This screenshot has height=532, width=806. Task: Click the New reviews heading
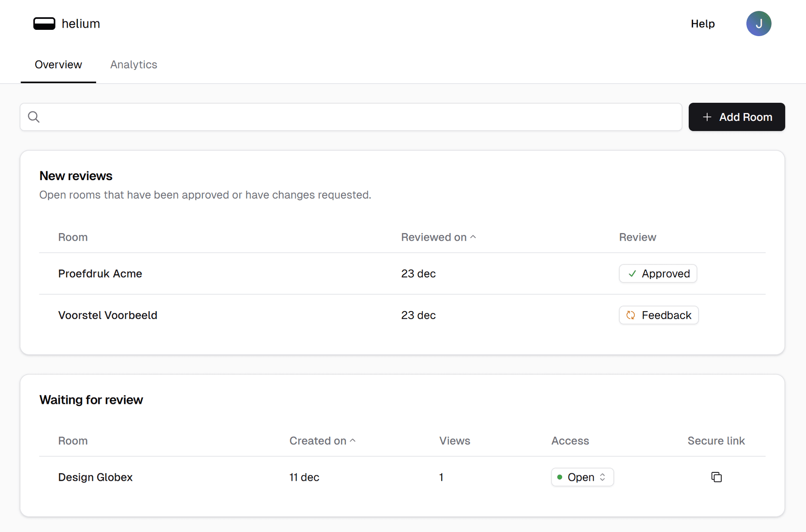[76, 176]
